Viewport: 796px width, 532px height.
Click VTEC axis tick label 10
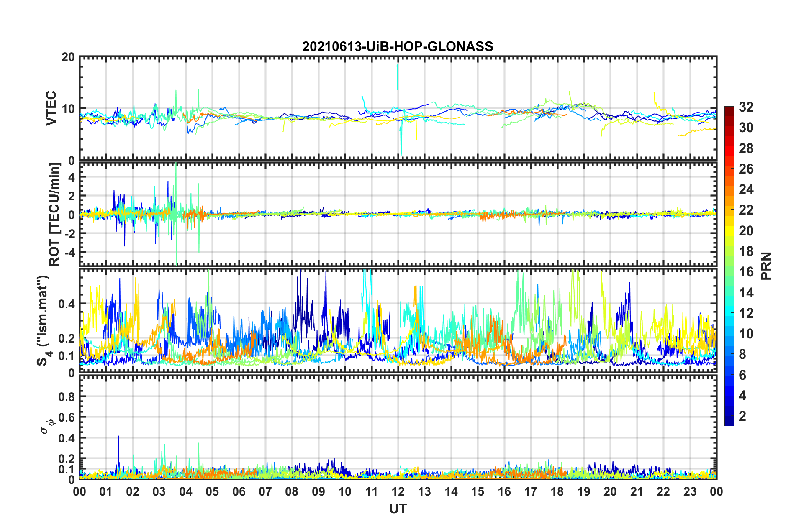[x=68, y=109]
